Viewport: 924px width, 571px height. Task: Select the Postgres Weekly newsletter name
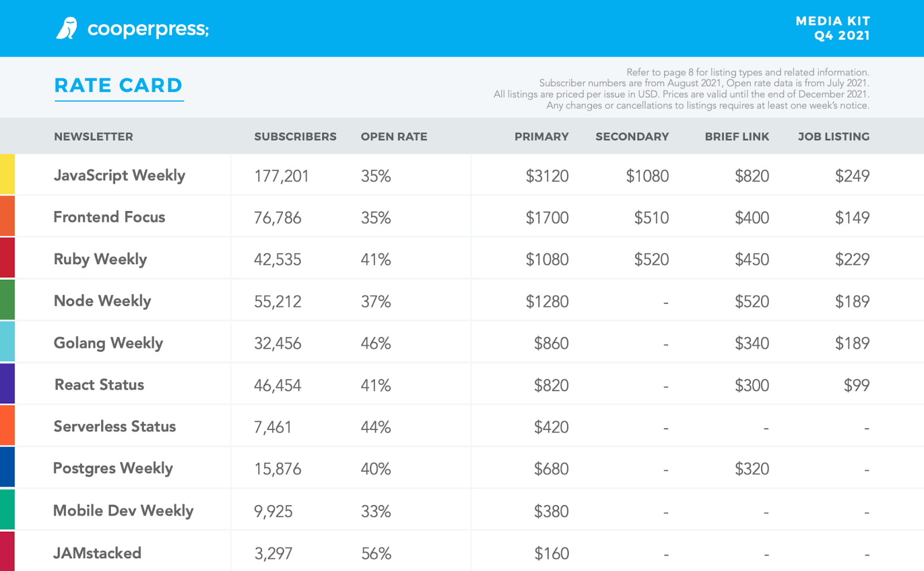[113, 468]
